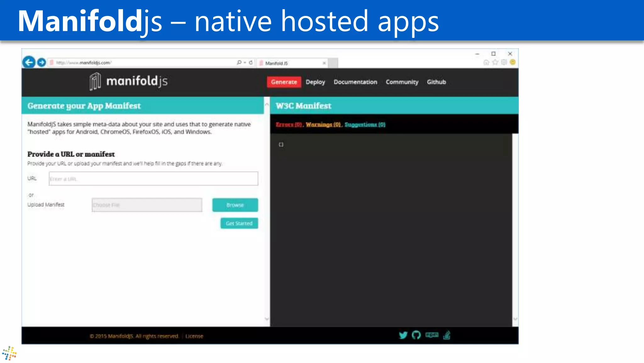Click the left panel scroll down arrow
The width and height of the screenshot is (644, 363).
(267, 319)
